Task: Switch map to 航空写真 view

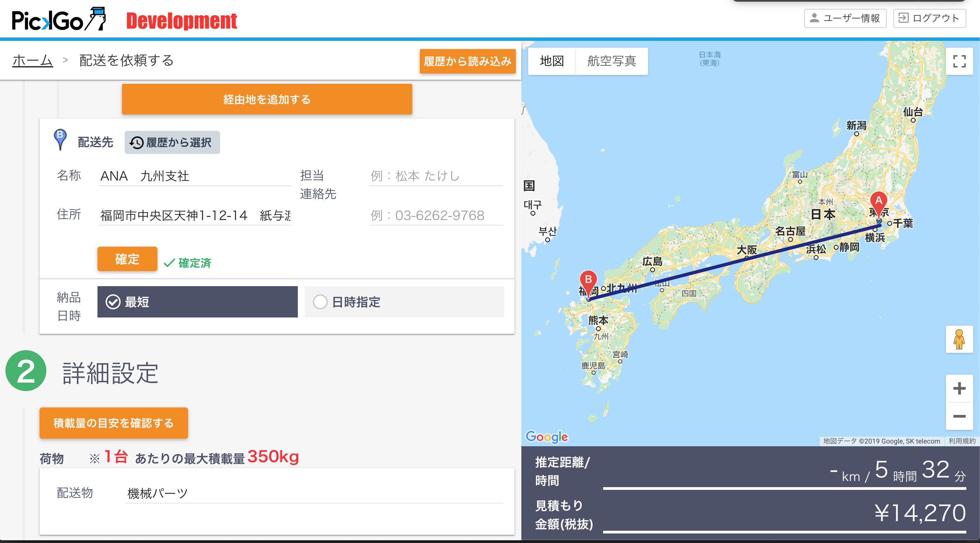Action: click(611, 61)
